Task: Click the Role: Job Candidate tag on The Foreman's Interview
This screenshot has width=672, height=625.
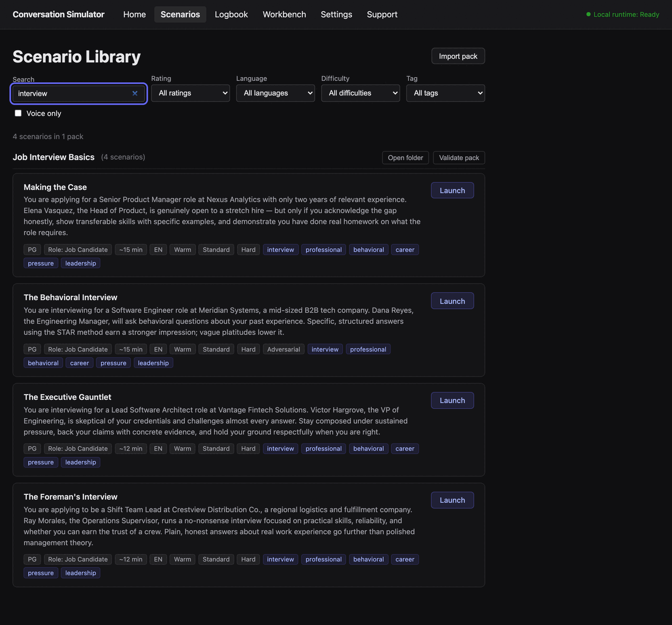Action: click(x=78, y=559)
